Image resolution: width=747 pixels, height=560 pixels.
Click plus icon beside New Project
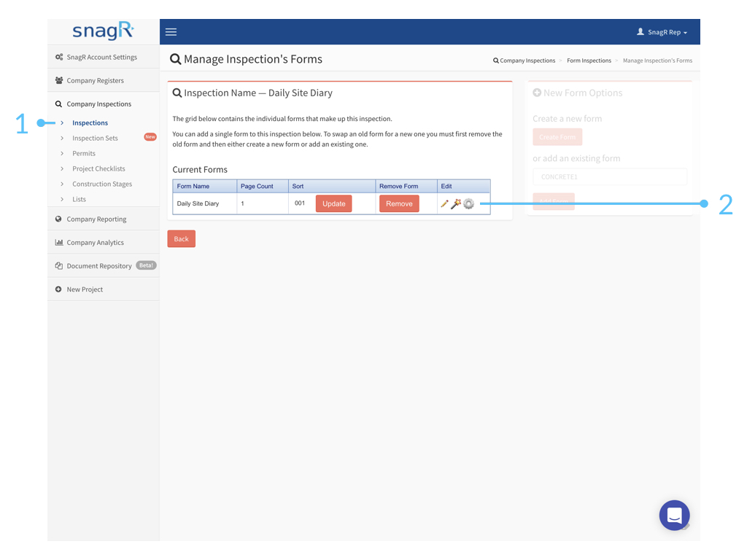[58, 289]
